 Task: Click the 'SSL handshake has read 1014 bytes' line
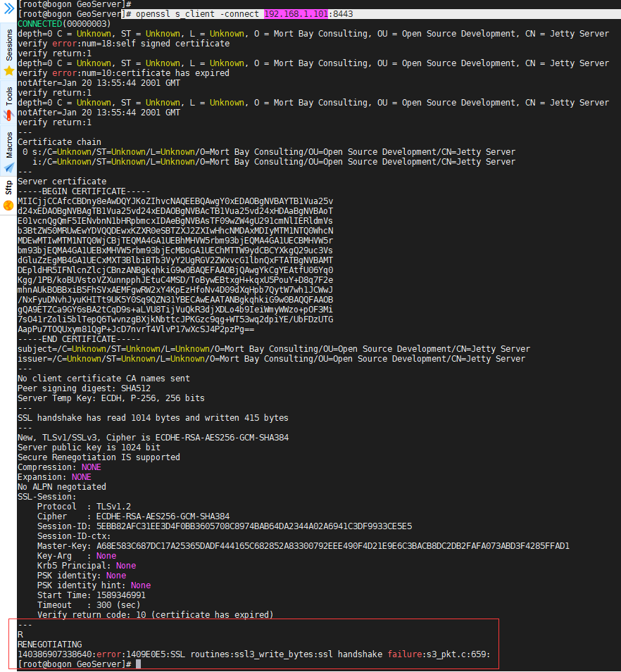(153, 418)
